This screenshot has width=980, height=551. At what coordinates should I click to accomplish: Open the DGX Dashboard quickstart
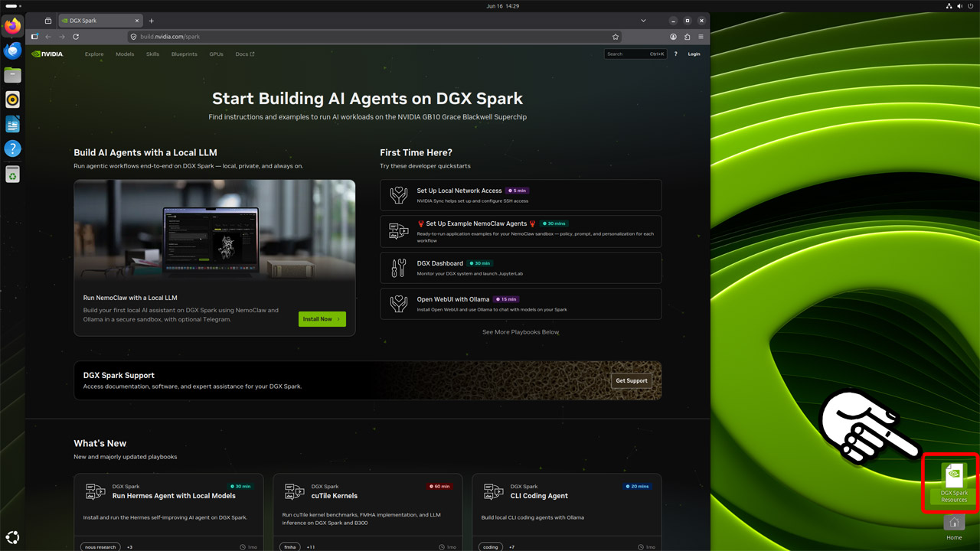coord(521,268)
